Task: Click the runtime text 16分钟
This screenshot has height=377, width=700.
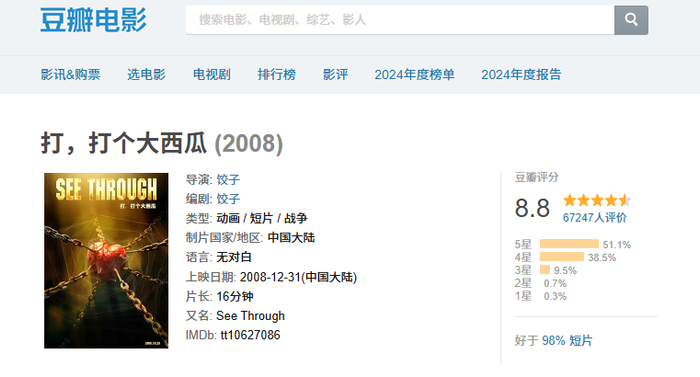Action: pos(235,297)
